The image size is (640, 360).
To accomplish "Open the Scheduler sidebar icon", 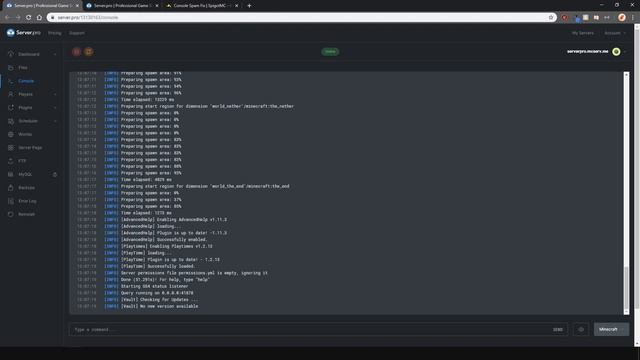I will click(11, 121).
